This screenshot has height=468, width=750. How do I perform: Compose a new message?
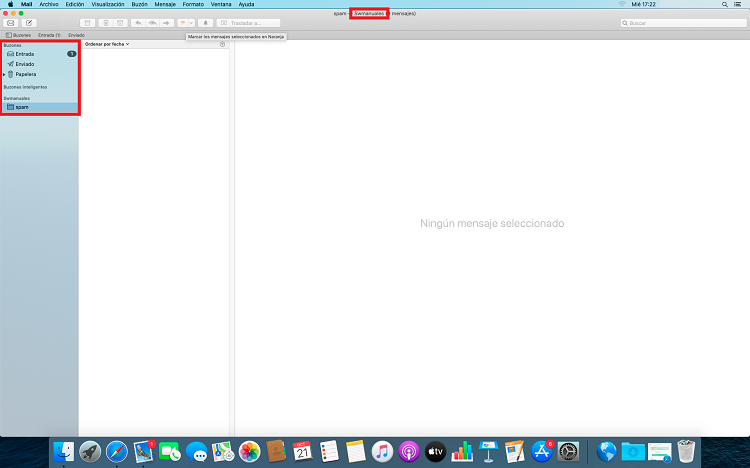29,23
